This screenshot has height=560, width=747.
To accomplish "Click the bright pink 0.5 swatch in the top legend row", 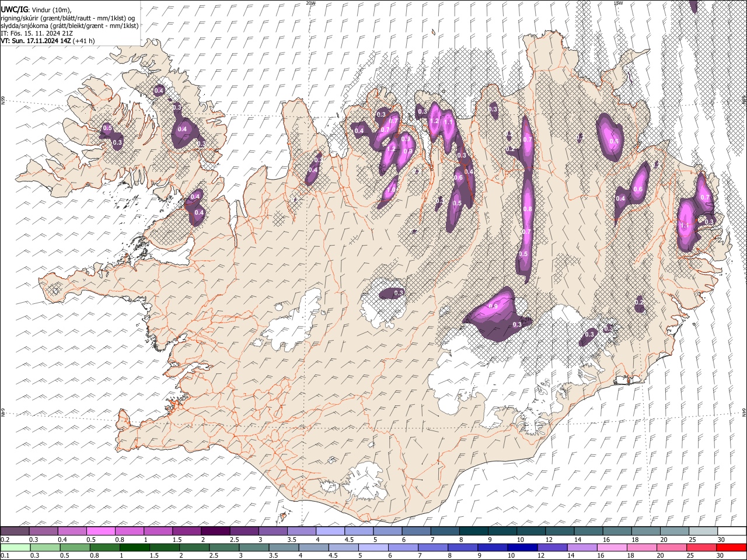I will point(100,531).
